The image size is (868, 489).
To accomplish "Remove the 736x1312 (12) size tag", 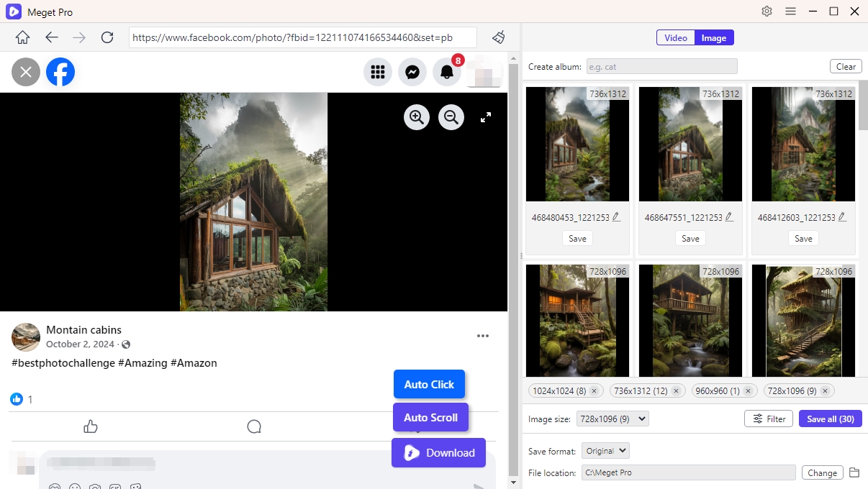I will [x=677, y=391].
